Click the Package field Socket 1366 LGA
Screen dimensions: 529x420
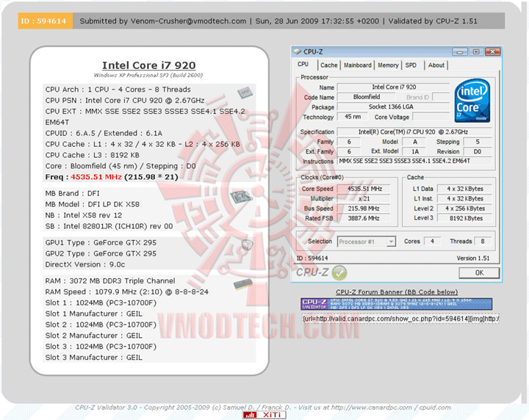coord(393,107)
